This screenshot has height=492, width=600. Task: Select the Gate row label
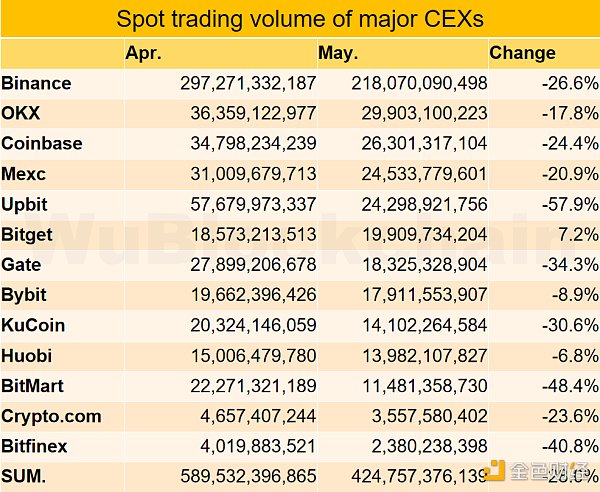pos(23,265)
